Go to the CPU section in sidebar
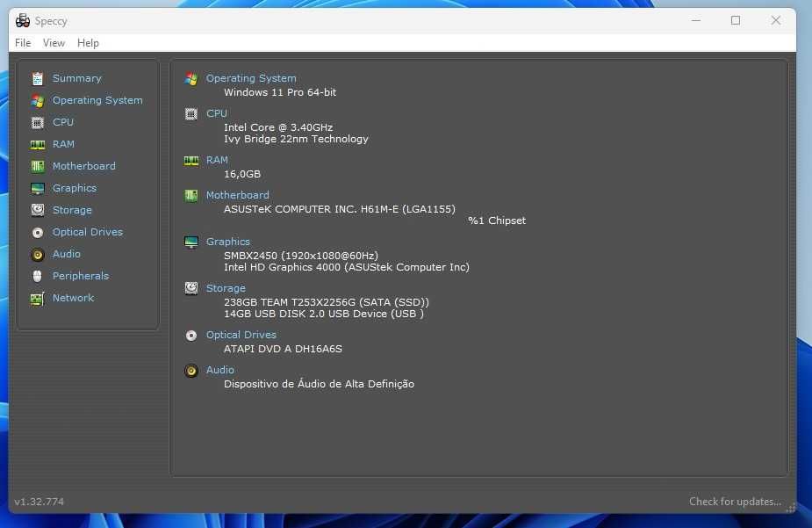Screen dimensions: 812x528 coord(63,122)
